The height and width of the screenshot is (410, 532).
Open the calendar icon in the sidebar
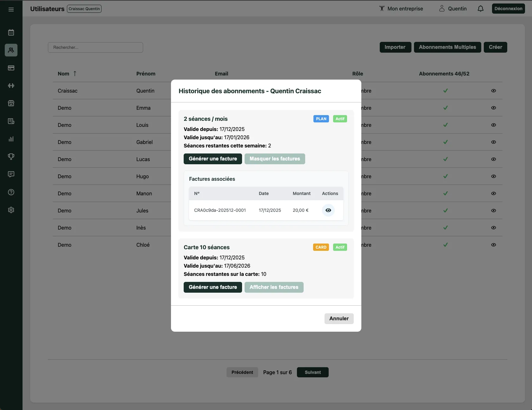(x=11, y=32)
